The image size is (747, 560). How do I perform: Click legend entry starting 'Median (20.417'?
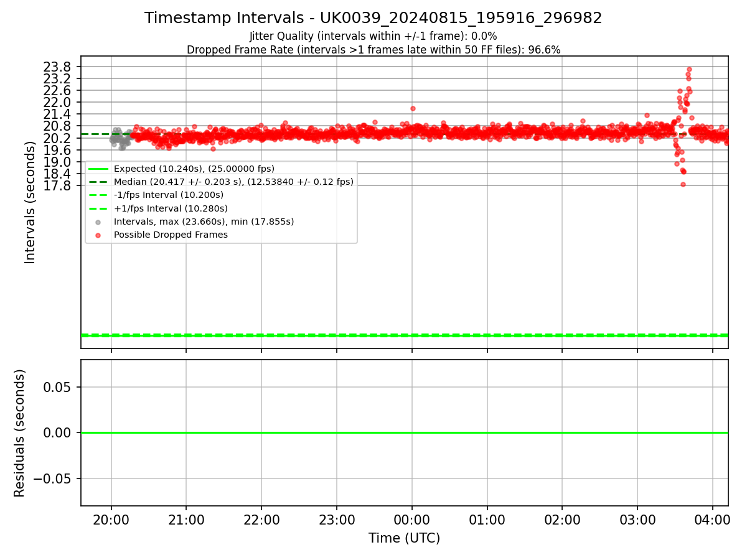233,182
